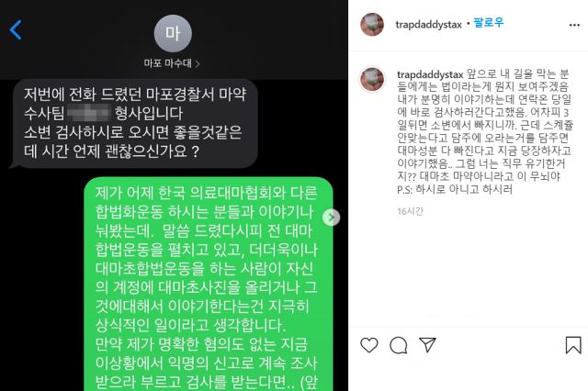The width and height of the screenshot is (588, 391).
Task: Open trapdaddystax profile picture in header
Action: pos(372,25)
